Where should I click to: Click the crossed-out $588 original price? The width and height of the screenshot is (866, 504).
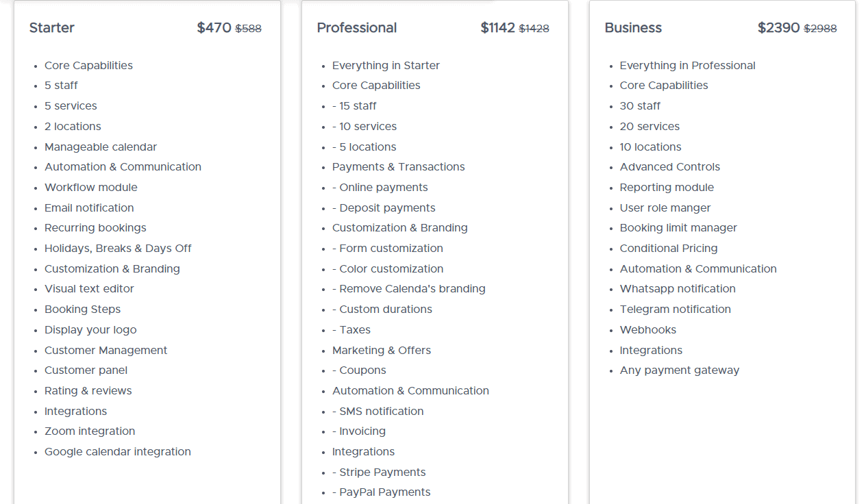tap(248, 29)
